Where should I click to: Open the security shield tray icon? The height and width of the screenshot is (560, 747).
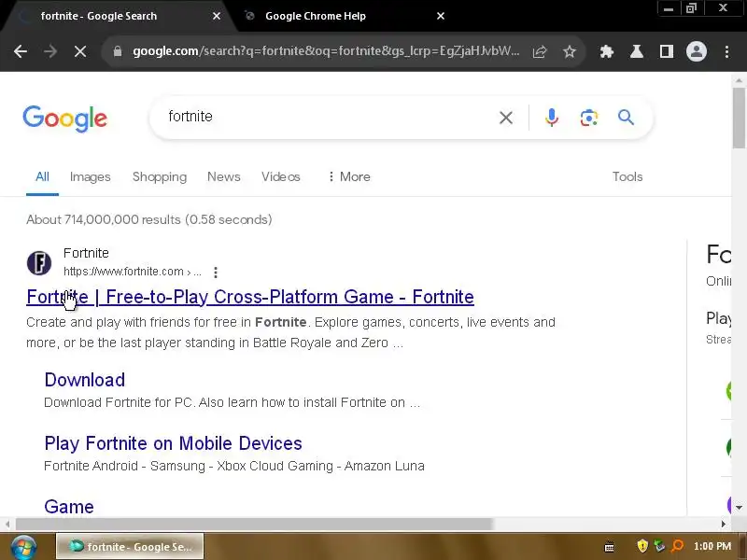click(642, 546)
